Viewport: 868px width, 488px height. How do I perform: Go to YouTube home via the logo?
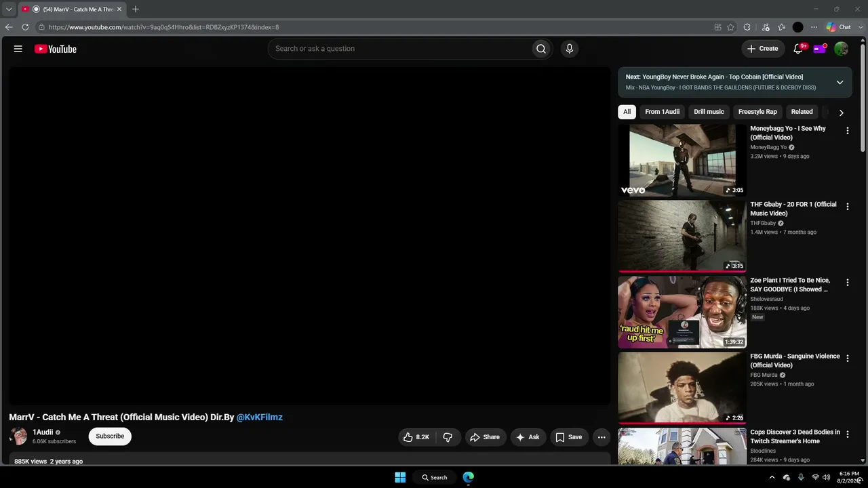tap(56, 49)
